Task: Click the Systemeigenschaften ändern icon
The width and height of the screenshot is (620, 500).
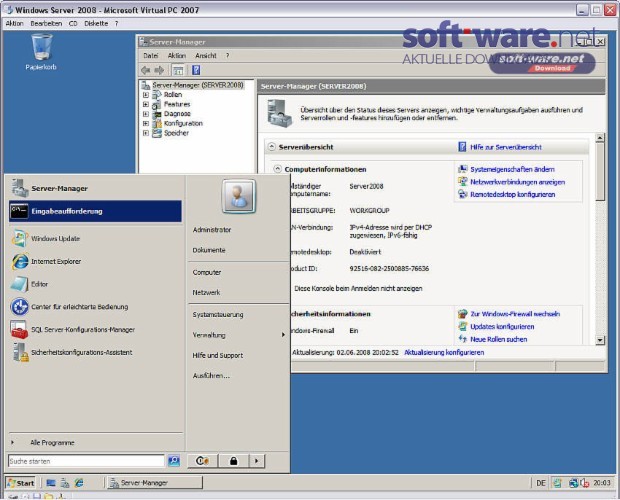Action: 462,169
